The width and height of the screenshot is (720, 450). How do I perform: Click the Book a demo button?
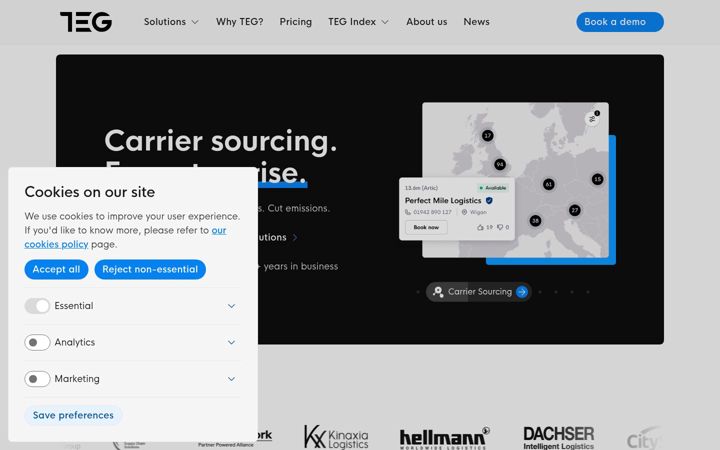tap(619, 22)
